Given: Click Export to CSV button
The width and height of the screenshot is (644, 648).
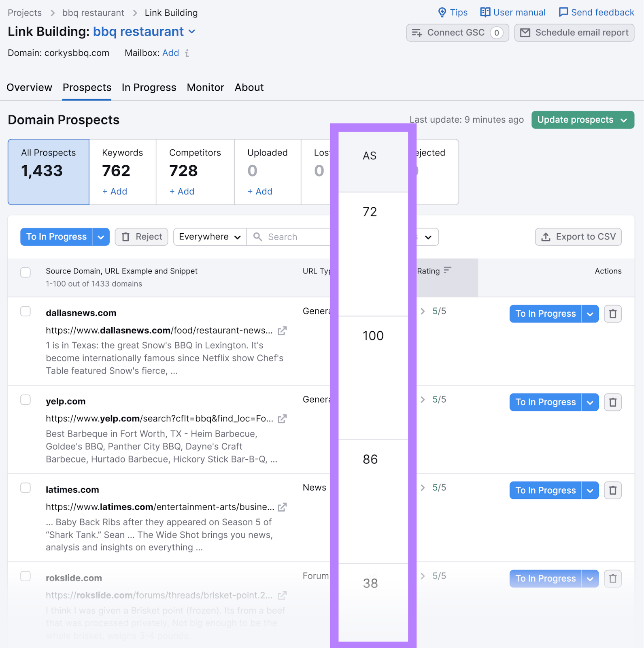Looking at the screenshot, I should point(578,237).
